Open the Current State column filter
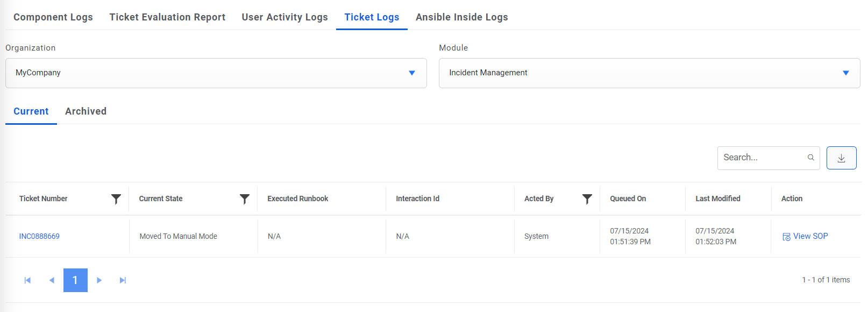 (244, 199)
